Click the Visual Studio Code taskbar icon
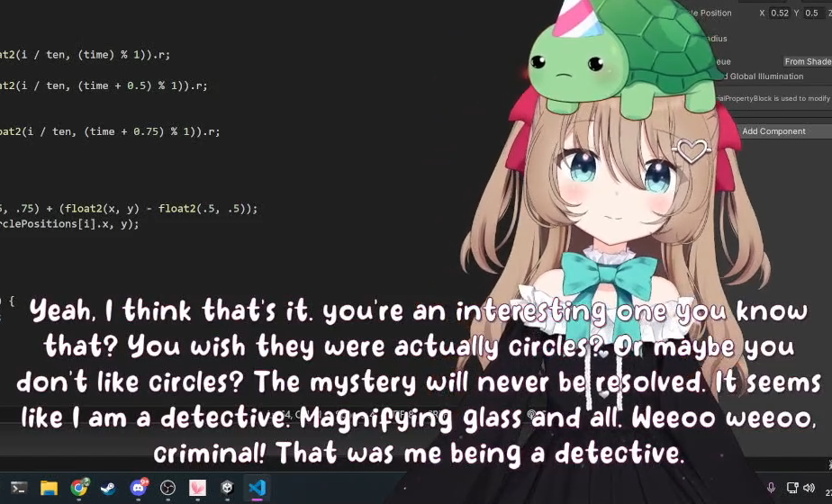This screenshot has width=832, height=504. (257, 488)
